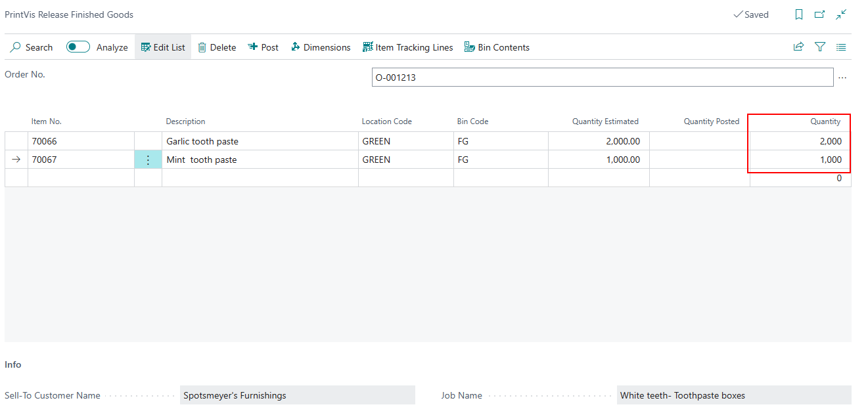
Task: Click the Saved status indicator
Action: coord(751,14)
